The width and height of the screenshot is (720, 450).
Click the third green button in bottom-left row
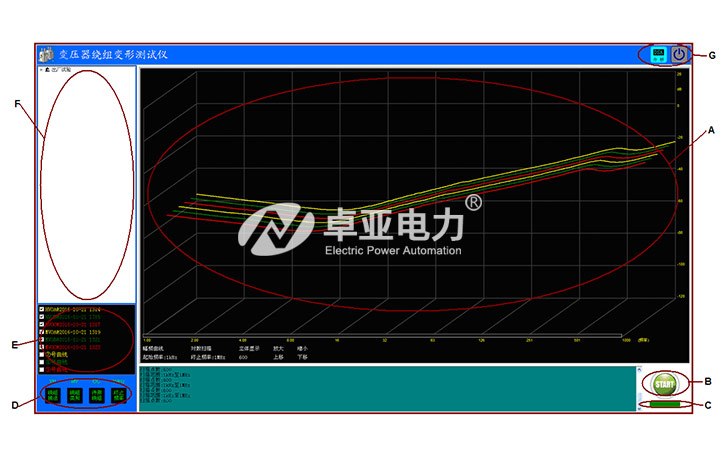point(97,395)
